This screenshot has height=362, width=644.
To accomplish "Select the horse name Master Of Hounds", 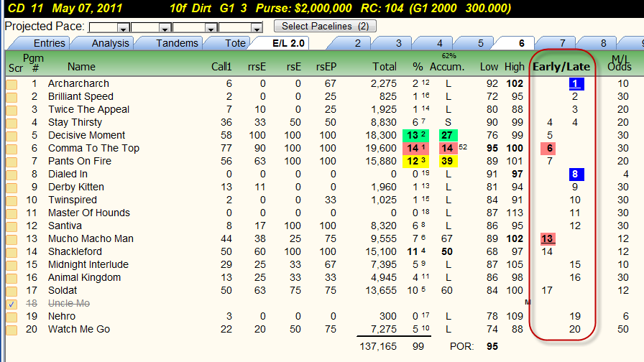I will pyautogui.click(x=89, y=213).
